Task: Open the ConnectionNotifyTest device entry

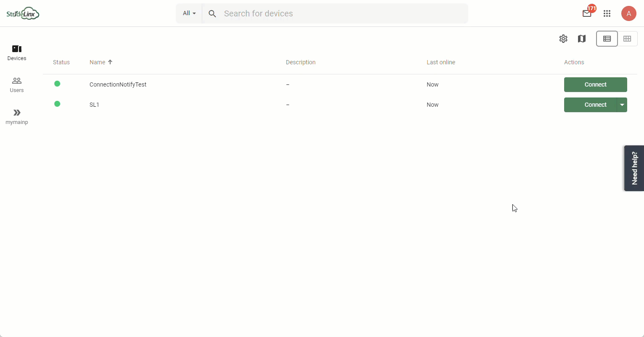Action: click(x=118, y=84)
